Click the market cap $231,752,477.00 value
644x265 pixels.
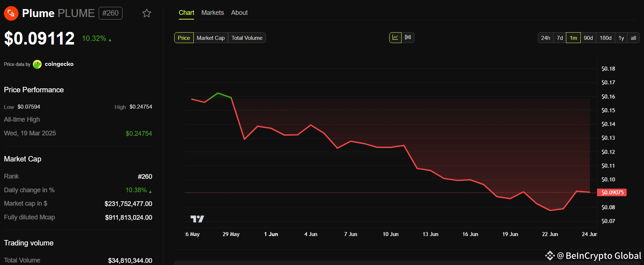point(128,204)
